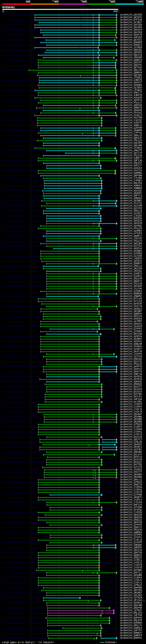Screen dimensions: 146x644
Task: Open hit UniRef100_B7FIM4
Action: point(131,20)
